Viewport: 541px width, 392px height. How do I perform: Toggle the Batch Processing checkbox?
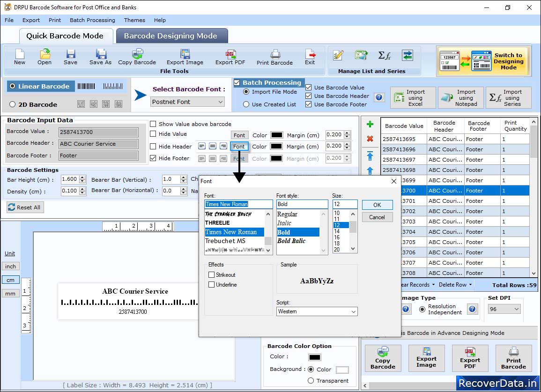point(237,82)
